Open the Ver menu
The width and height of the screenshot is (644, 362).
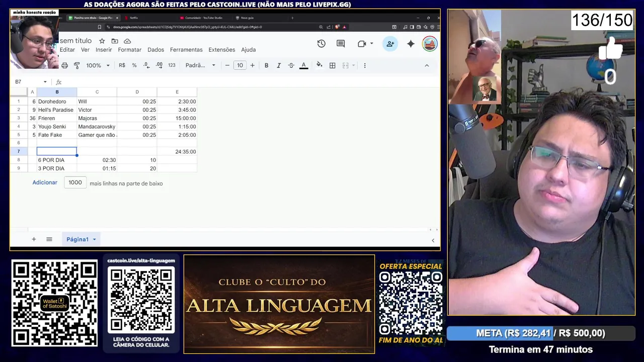click(85, 50)
